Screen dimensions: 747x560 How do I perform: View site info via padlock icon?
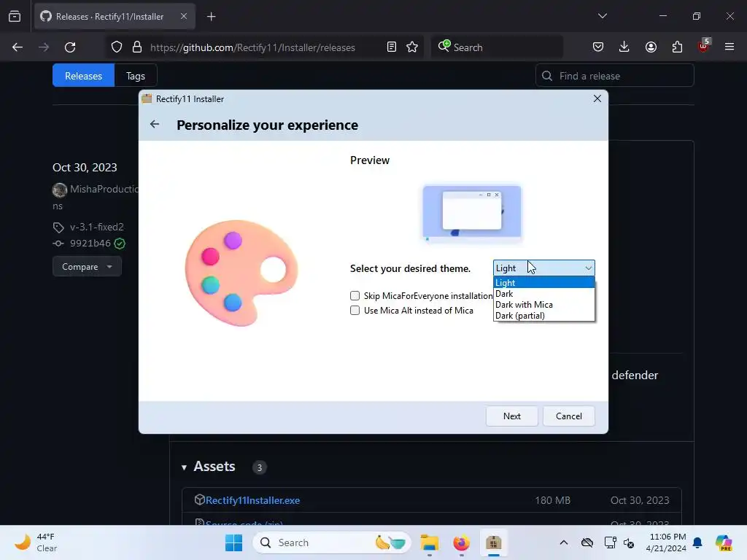(137, 47)
